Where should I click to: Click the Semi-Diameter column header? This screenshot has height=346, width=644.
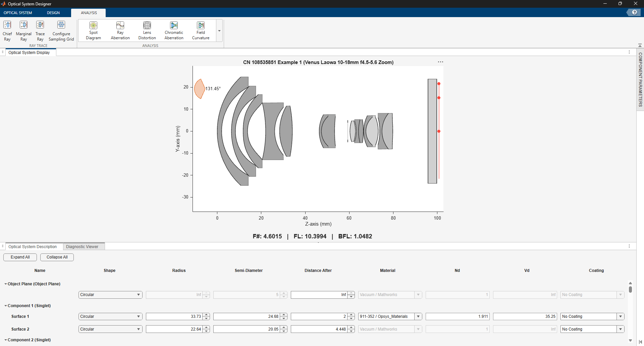(249, 271)
